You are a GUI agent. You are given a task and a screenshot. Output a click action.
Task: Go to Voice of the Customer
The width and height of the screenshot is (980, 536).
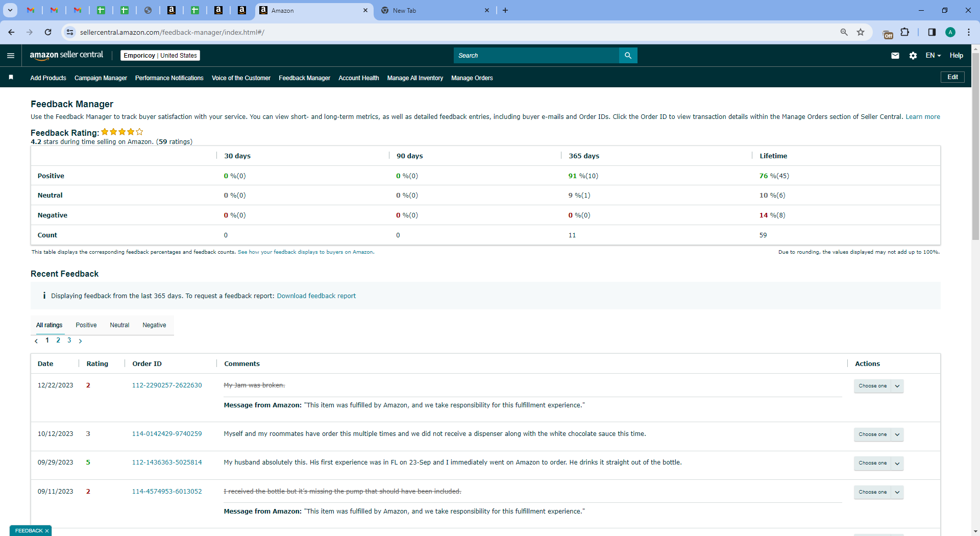point(241,78)
